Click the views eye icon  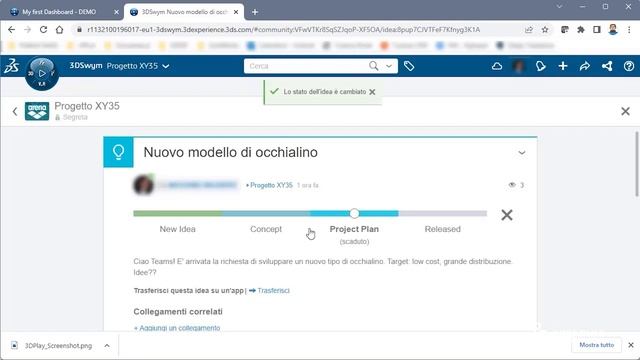click(512, 185)
